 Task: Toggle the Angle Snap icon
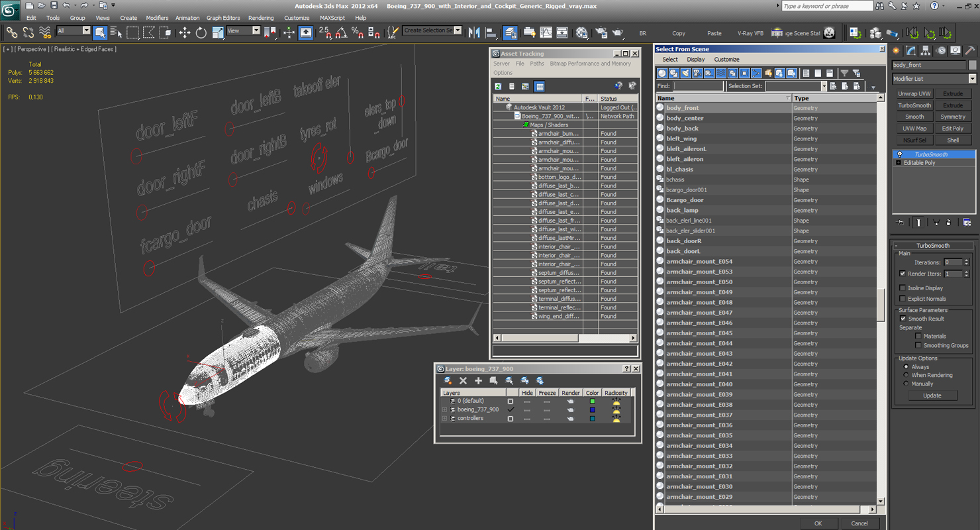point(342,32)
